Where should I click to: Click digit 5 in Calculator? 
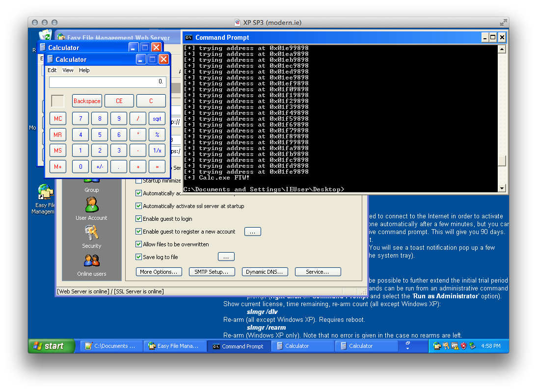point(100,135)
